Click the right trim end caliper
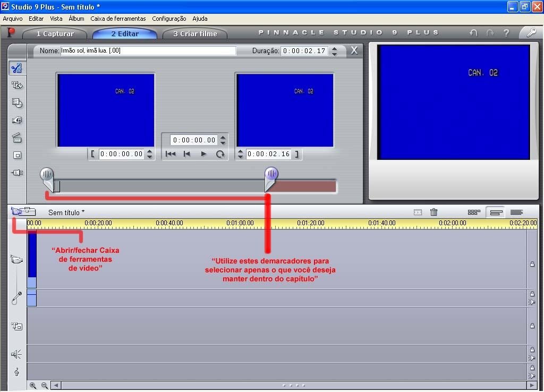The image size is (544, 392). tap(271, 178)
